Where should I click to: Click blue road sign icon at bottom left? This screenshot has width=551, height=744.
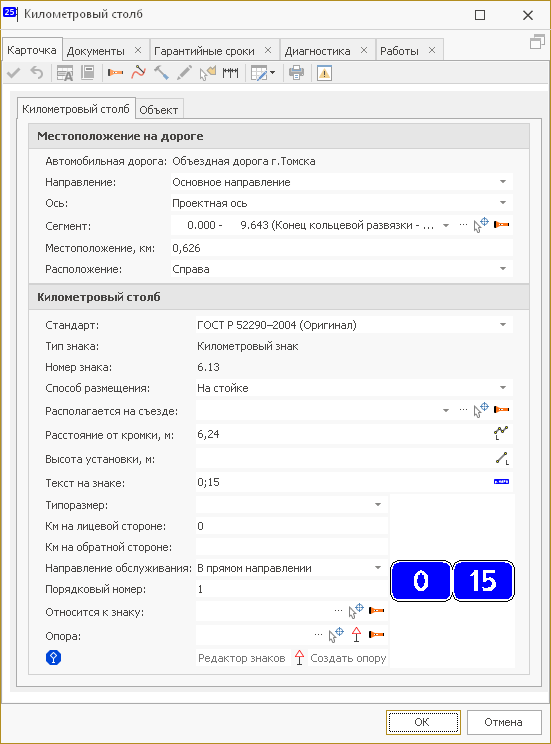pos(53,658)
